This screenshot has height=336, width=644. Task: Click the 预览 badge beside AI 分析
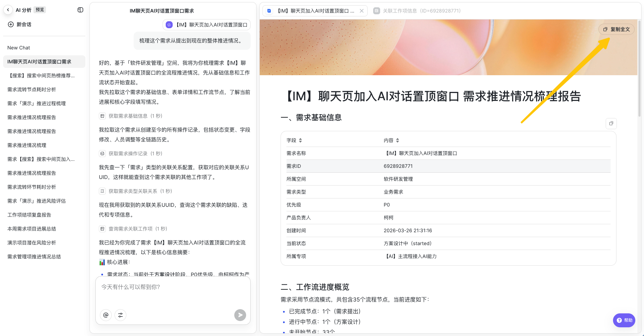pos(40,10)
